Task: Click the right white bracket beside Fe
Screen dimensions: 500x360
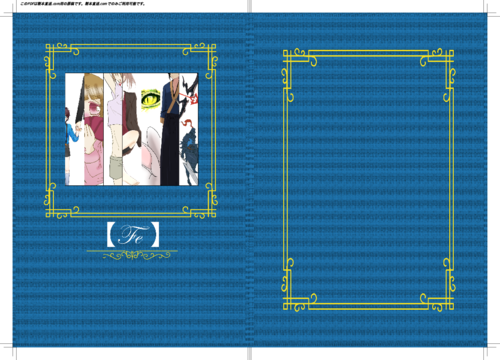Action: (155, 235)
